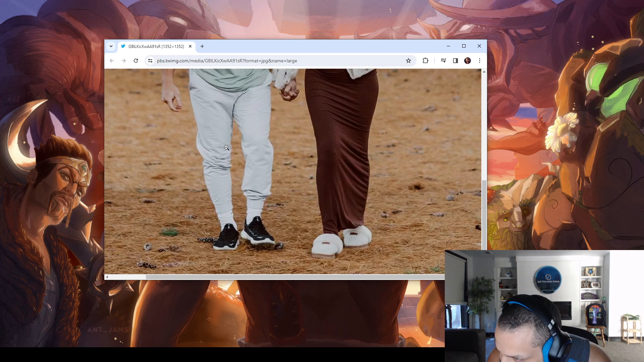Viewport: 644px width, 362px height.
Task: Open the tab search dropdown
Action: [x=111, y=46]
